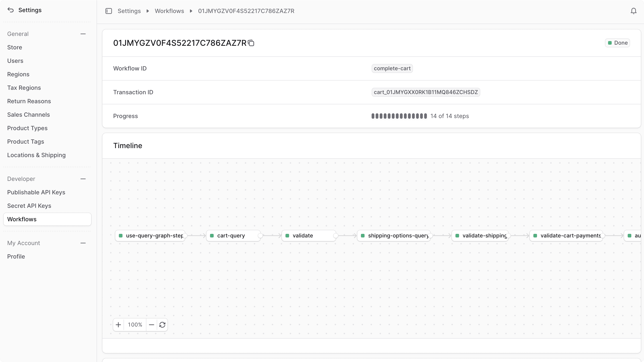Zoom in on the timeline canvas

click(119, 324)
